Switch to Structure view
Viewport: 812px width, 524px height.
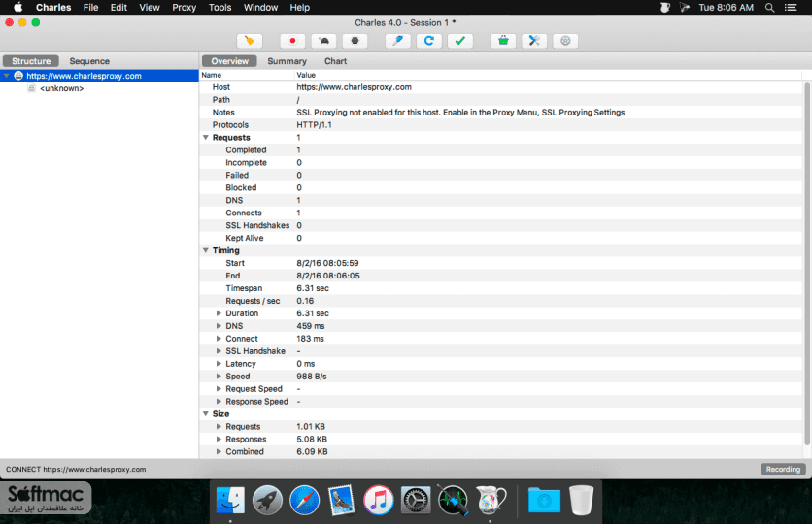coord(31,61)
